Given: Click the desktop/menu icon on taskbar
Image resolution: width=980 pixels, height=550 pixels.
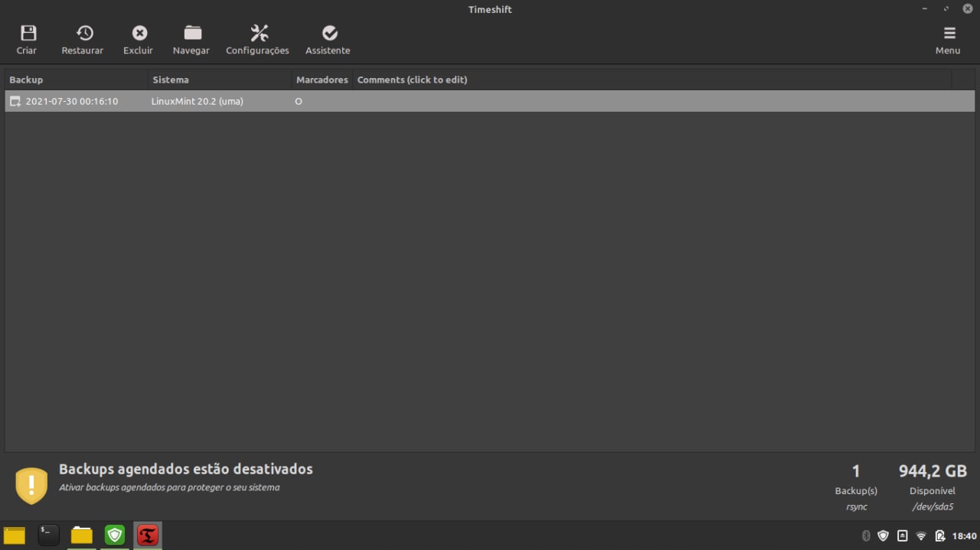Looking at the screenshot, I should click(15, 535).
